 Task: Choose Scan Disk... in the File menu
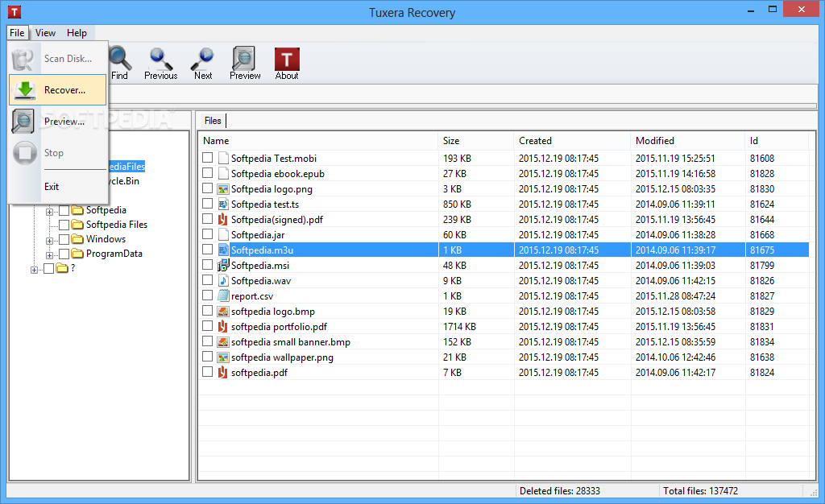pos(57,58)
